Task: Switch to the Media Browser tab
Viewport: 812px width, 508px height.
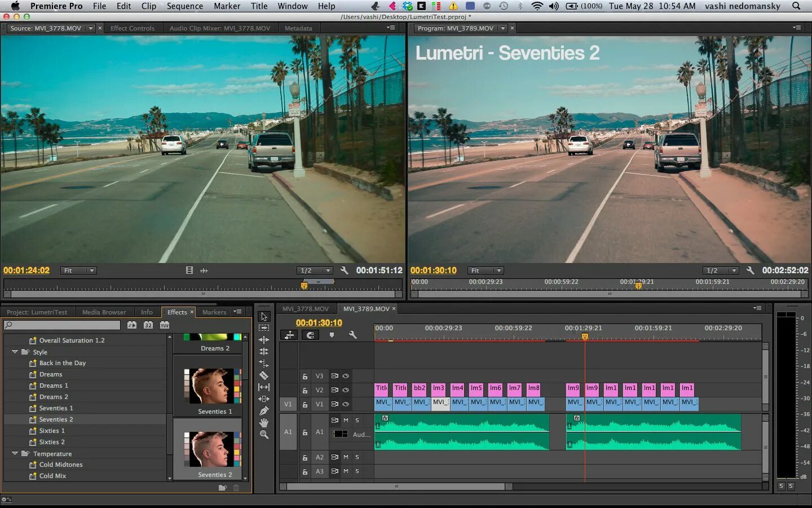Action: pyautogui.click(x=104, y=312)
